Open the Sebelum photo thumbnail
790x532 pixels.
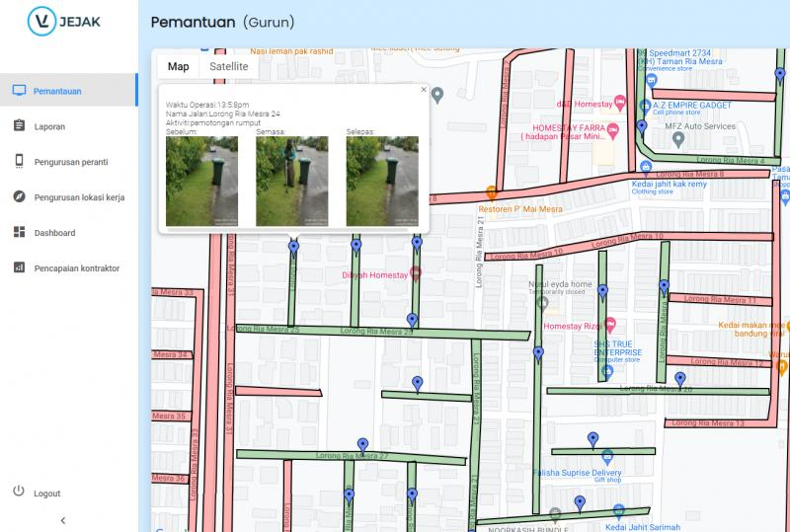pos(201,181)
